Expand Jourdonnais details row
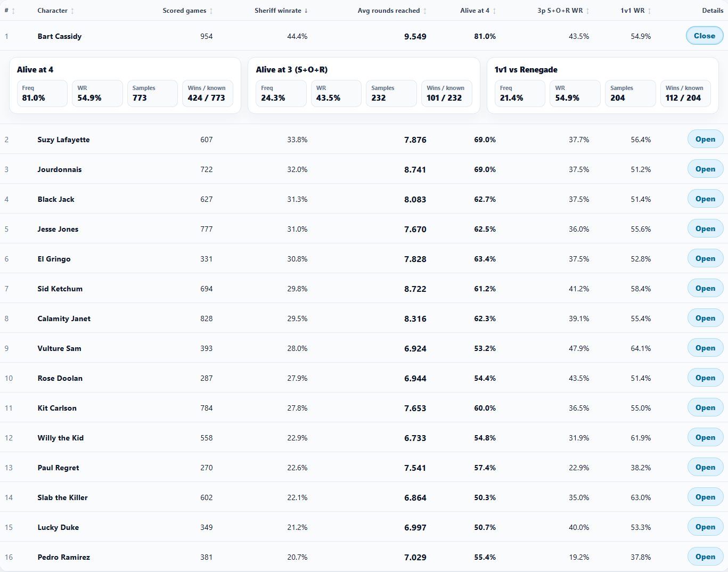This screenshot has height=572, width=728. tap(705, 169)
